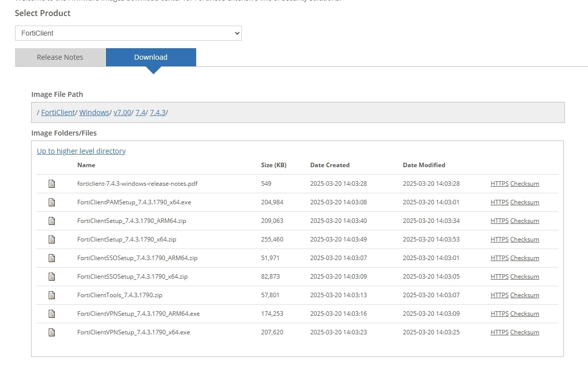Download FortiClientSSOSetup ARM64 zip via HTTPS
Screen dimensions: 588x365
click(x=500, y=258)
